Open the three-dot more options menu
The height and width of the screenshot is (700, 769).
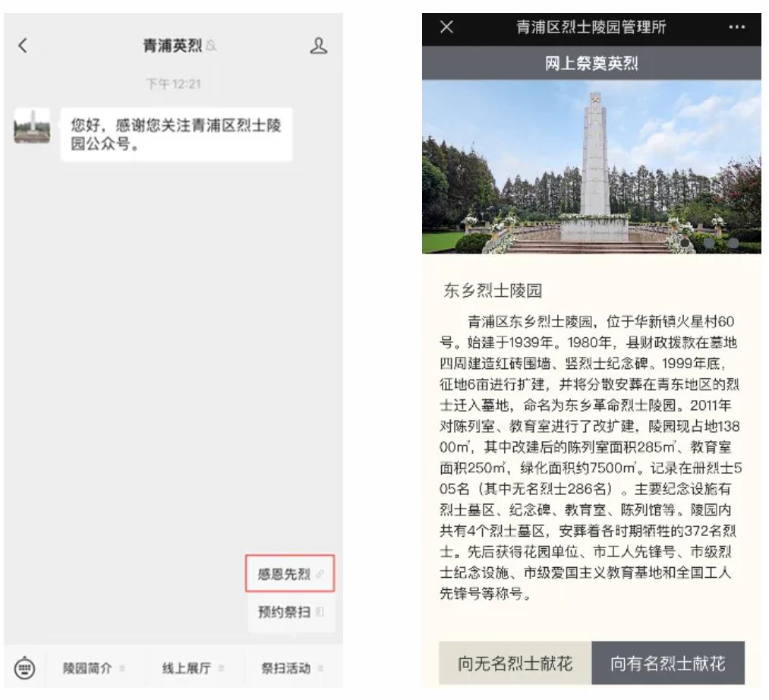736,27
